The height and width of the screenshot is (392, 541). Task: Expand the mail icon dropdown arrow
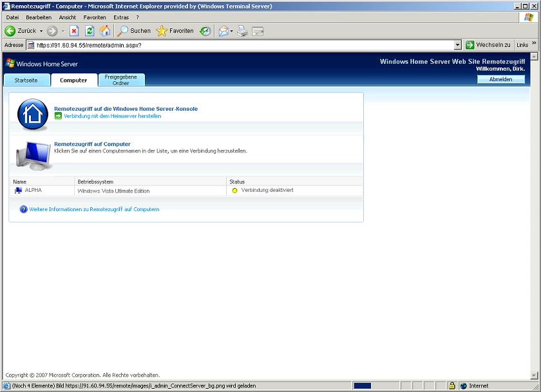[231, 31]
